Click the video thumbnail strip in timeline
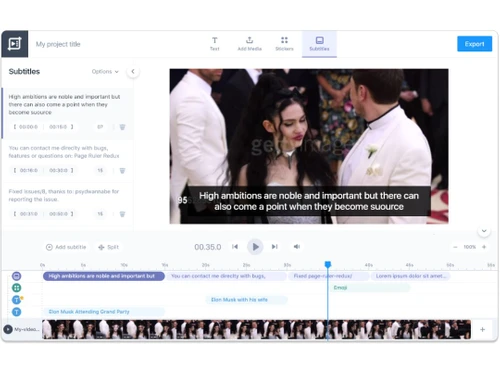The image size is (500, 375). (256, 329)
